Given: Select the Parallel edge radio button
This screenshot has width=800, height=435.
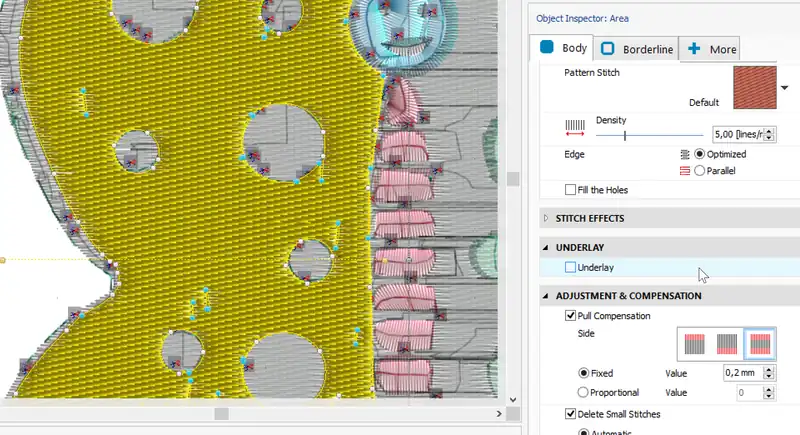Looking at the screenshot, I should pyautogui.click(x=699, y=171).
